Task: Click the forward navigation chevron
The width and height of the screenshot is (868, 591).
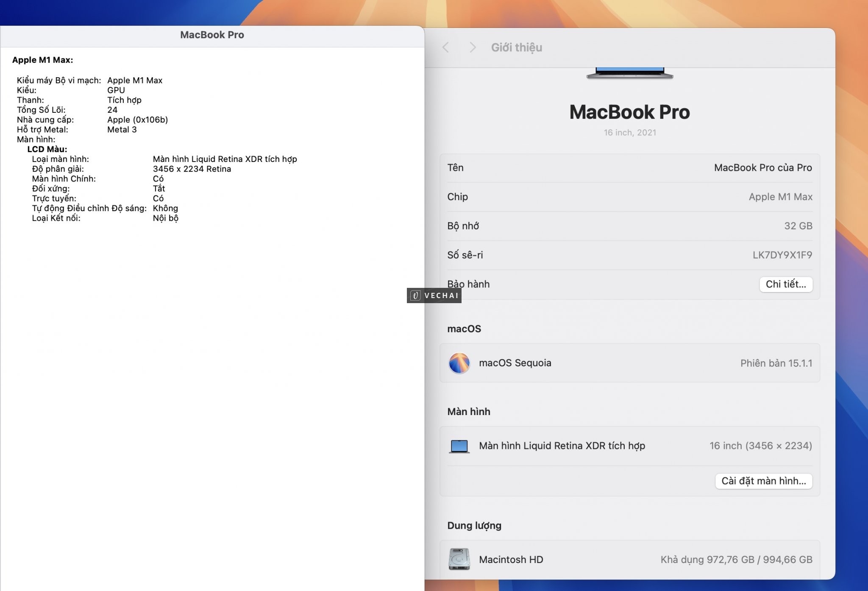Action: click(x=472, y=47)
